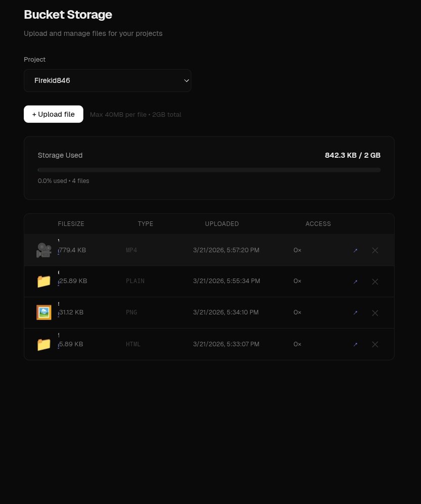Image resolution: width=421 pixels, height=504 pixels.
Task: Click the storage used progress bar
Action: (209, 170)
